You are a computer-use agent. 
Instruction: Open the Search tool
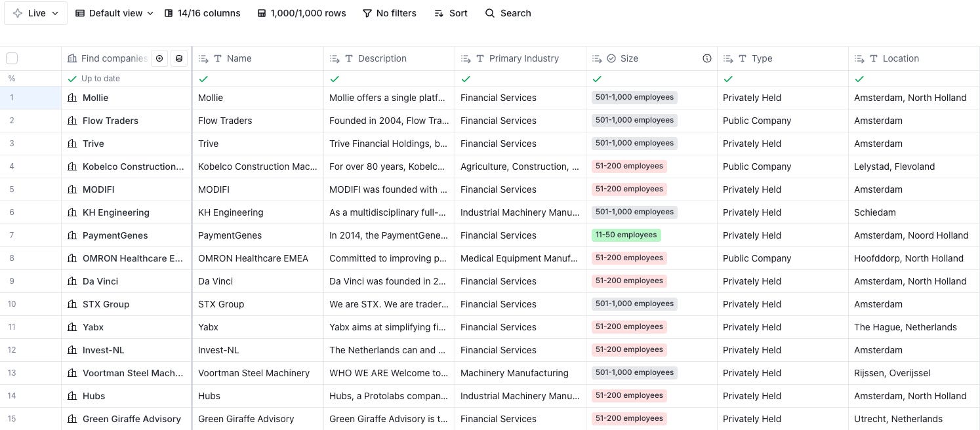click(x=508, y=13)
